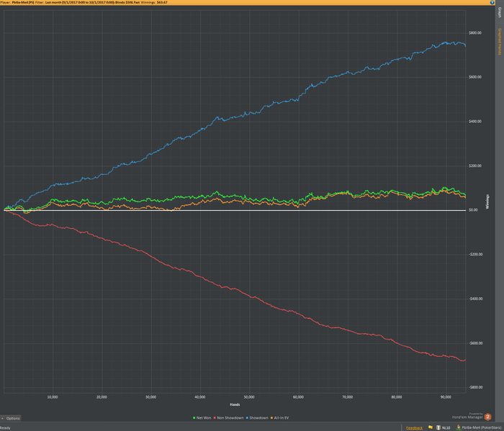Screen dimensions: 504x431
Task: Click the 40,000 hands axis label
Action: click(200, 397)
